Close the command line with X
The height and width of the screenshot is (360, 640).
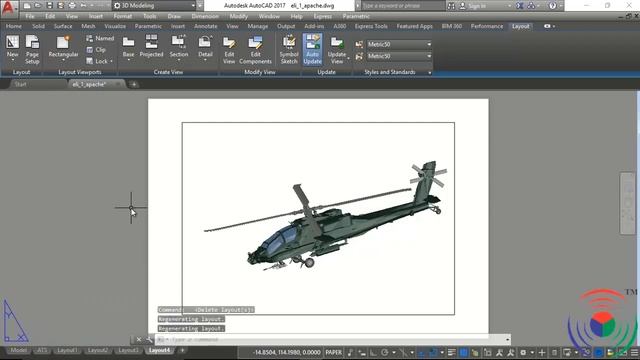139,339
